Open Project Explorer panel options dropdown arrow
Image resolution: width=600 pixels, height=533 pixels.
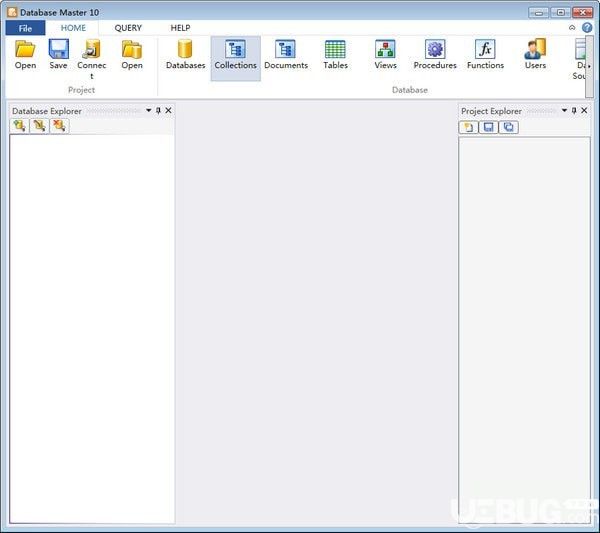564,110
